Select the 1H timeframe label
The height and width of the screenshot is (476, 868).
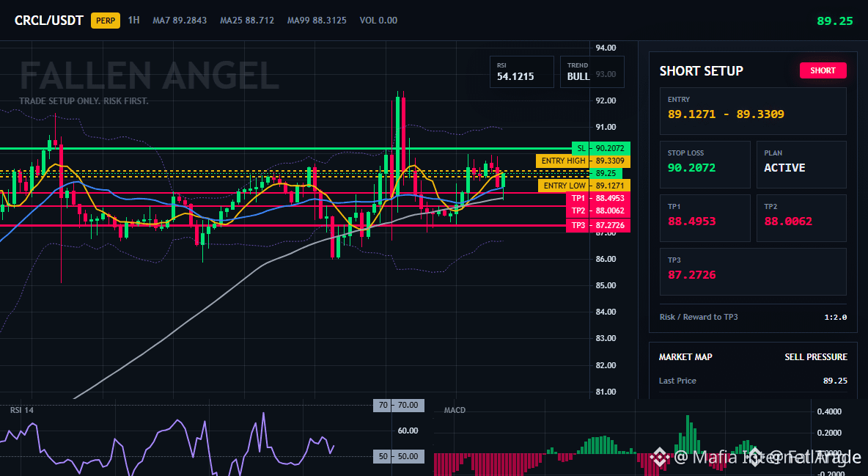point(133,20)
